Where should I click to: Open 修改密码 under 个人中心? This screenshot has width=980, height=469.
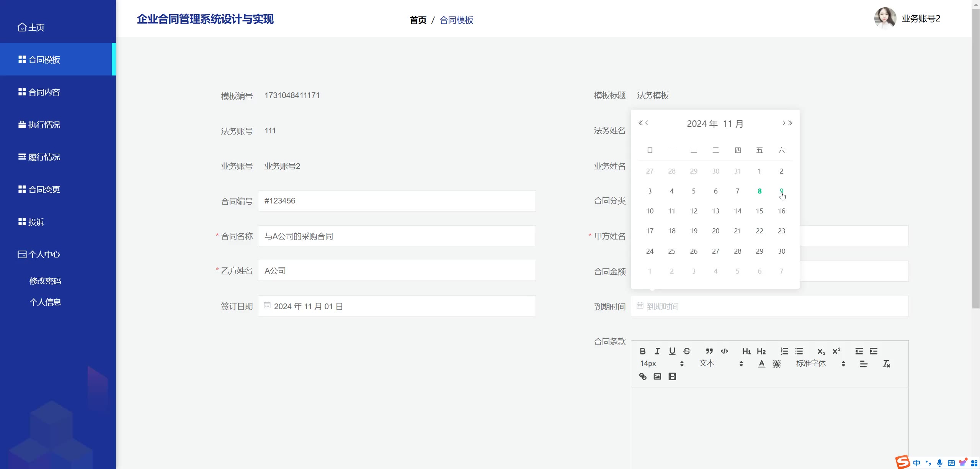[x=45, y=281]
